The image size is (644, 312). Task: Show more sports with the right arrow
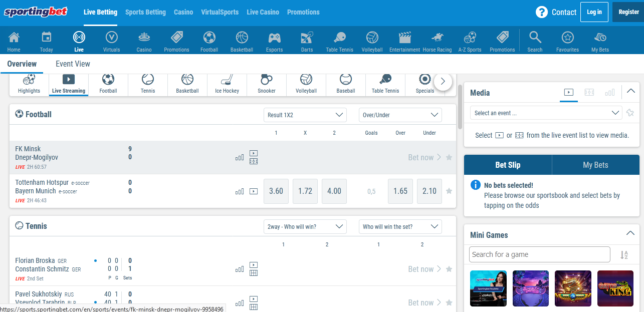[443, 81]
